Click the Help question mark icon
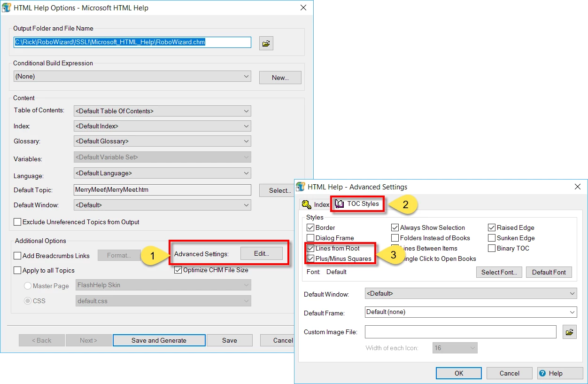Screen dimensions: 588x384 (542, 373)
